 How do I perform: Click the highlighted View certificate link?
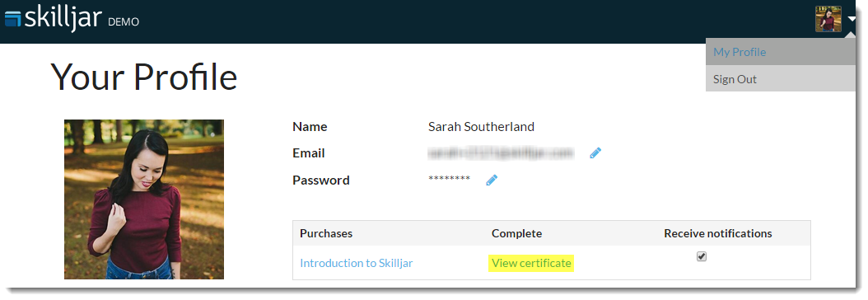pyautogui.click(x=531, y=263)
